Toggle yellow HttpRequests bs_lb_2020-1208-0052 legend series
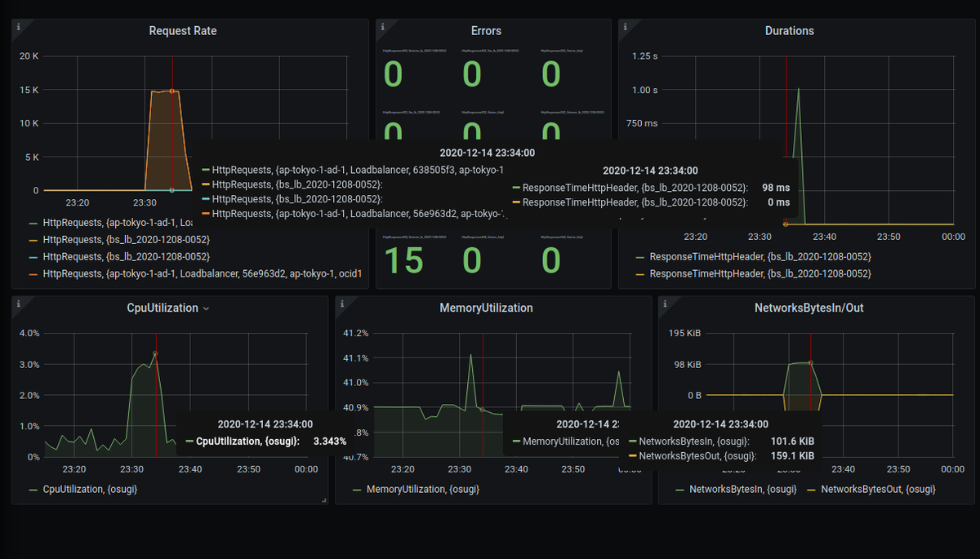Viewport: 980px width, 559px height. click(127, 239)
